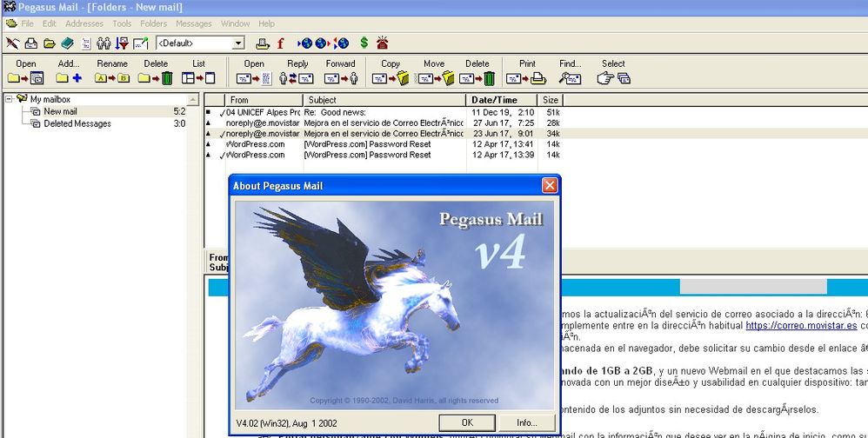Sort messages by Subject column header

click(384, 100)
